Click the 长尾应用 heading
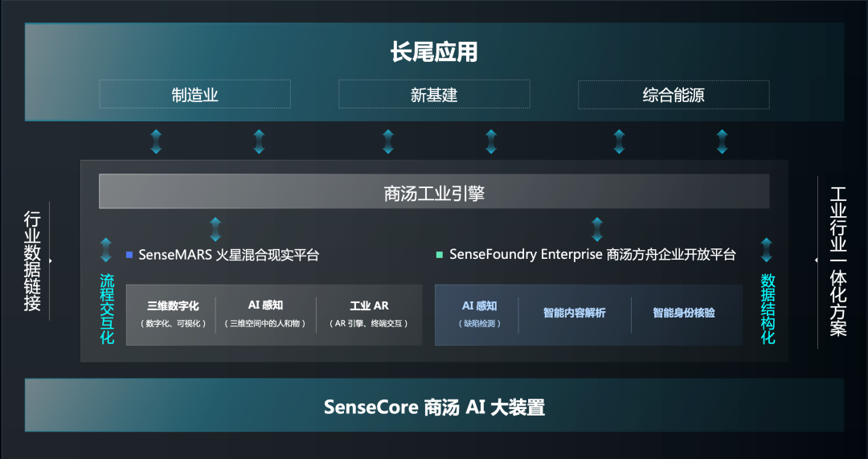 [x=434, y=52]
